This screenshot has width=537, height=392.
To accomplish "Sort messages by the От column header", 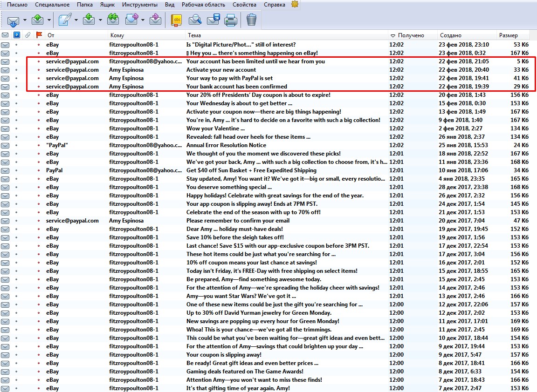I will 76,35.
